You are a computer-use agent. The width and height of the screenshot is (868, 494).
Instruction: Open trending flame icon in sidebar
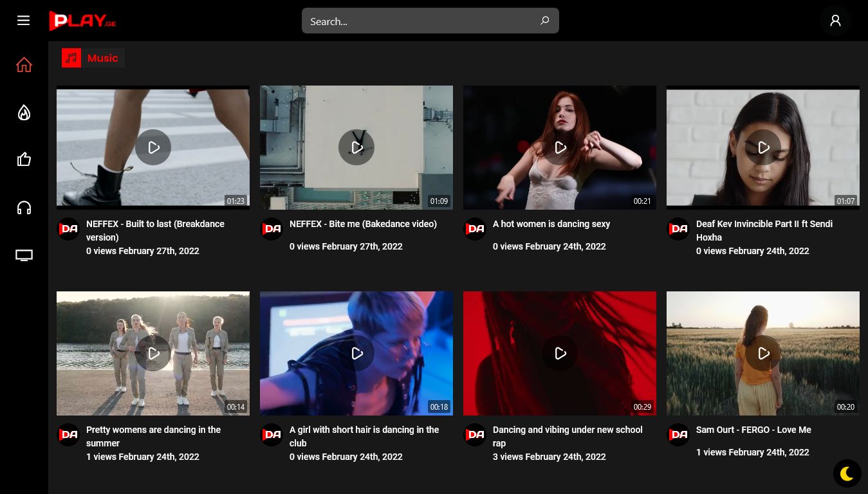pos(24,113)
